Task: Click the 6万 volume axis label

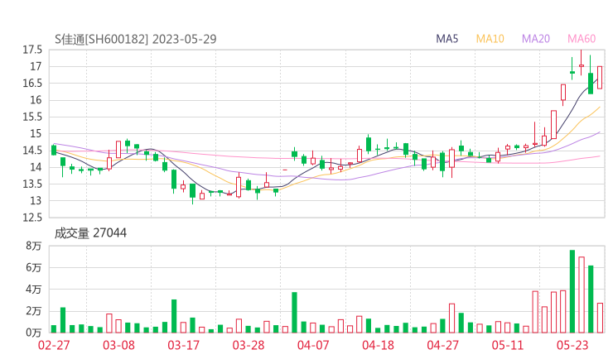Action: (x=34, y=267)
